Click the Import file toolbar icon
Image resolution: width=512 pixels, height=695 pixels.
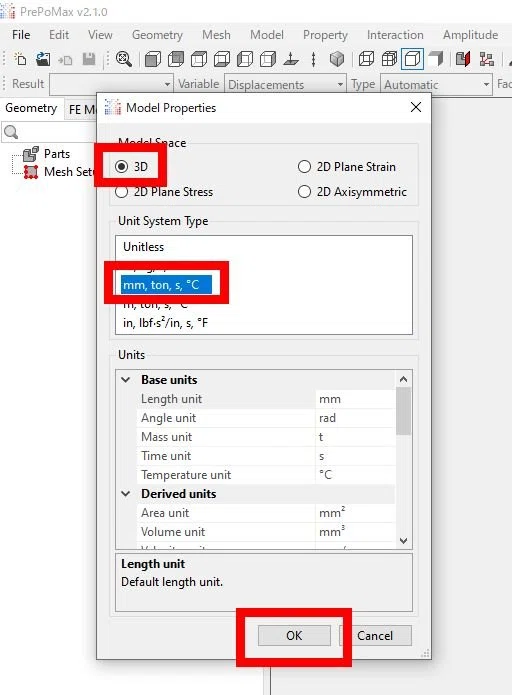coord(65,59)
